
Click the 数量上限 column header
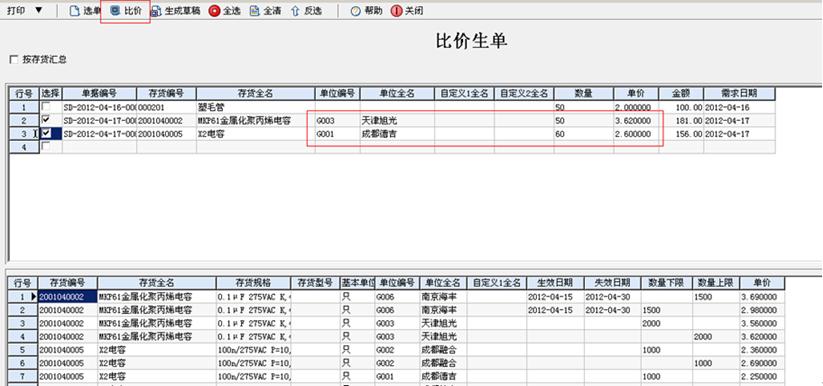pyautogui.click(x=716, y=283)
